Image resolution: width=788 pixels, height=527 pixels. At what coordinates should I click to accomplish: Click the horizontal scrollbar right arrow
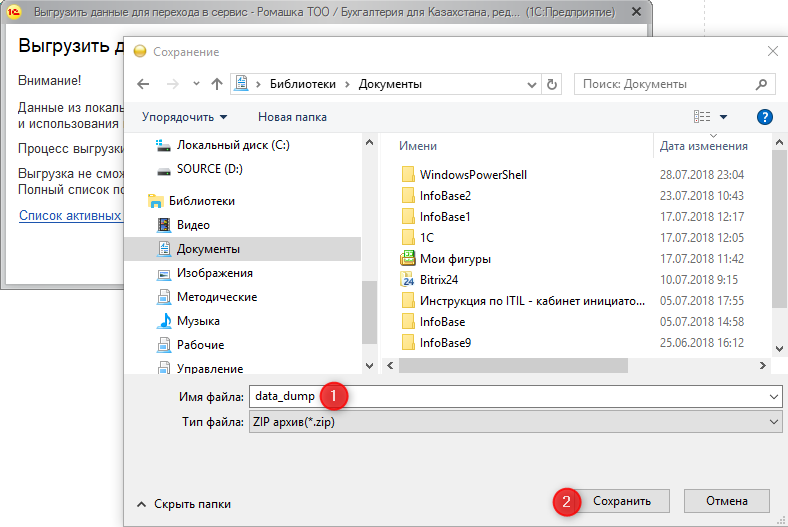point(763,365)
